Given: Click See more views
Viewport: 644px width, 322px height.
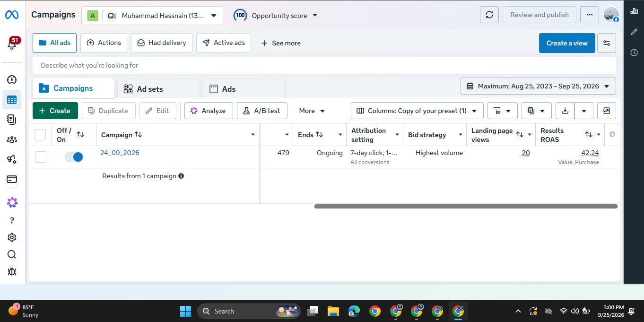Looking at the screenshot, I should click(x=281, y=43).
